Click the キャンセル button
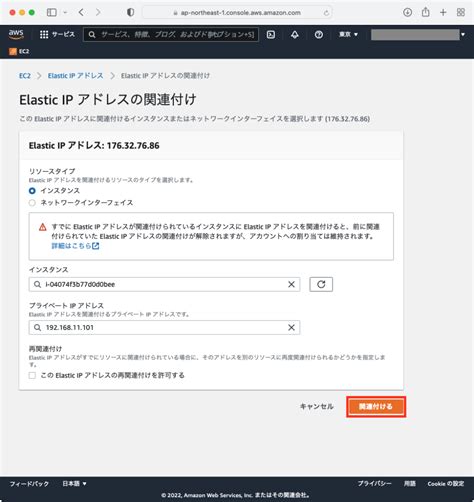 coord(317,406)
